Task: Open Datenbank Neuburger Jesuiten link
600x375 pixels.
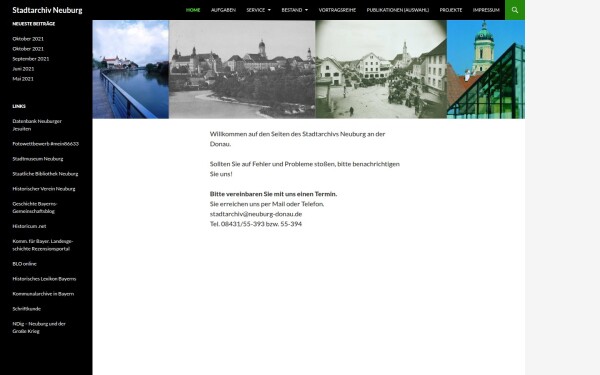Action: coord(37,125)
